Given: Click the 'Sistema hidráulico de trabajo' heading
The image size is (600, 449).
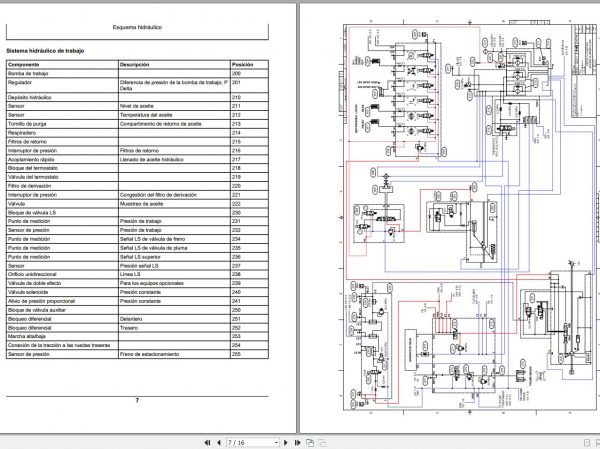Looking at the screenshot, I should coord(45,51).
